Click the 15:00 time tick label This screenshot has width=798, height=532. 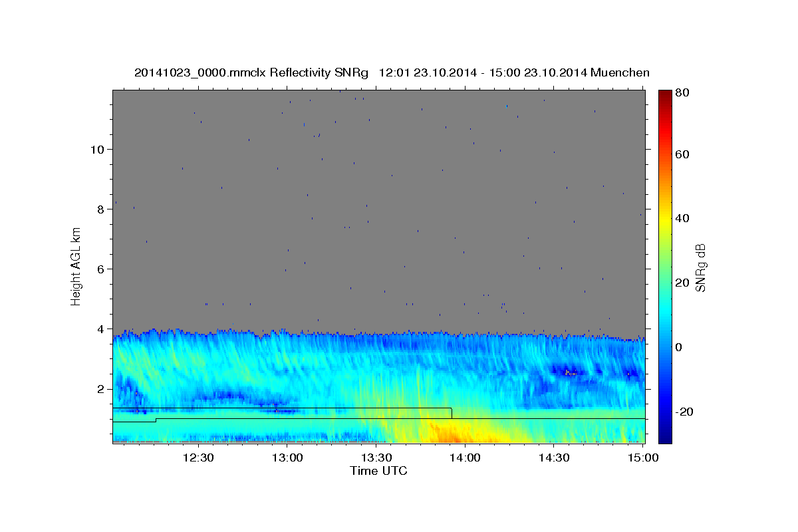[x=642, y=458]
